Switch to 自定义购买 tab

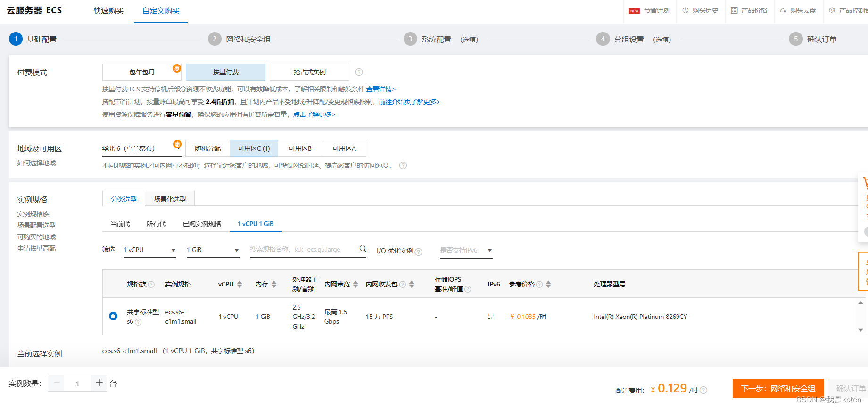[161, 11]
